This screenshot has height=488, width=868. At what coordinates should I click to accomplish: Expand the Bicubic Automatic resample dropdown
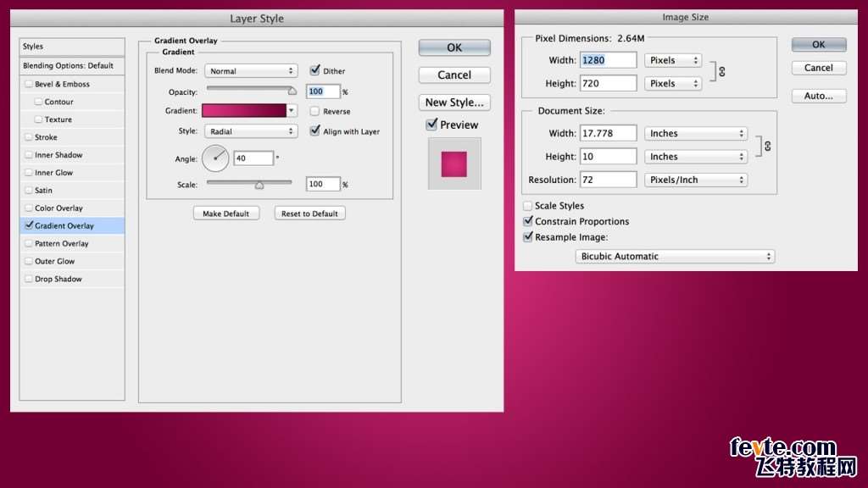[675, 256]
